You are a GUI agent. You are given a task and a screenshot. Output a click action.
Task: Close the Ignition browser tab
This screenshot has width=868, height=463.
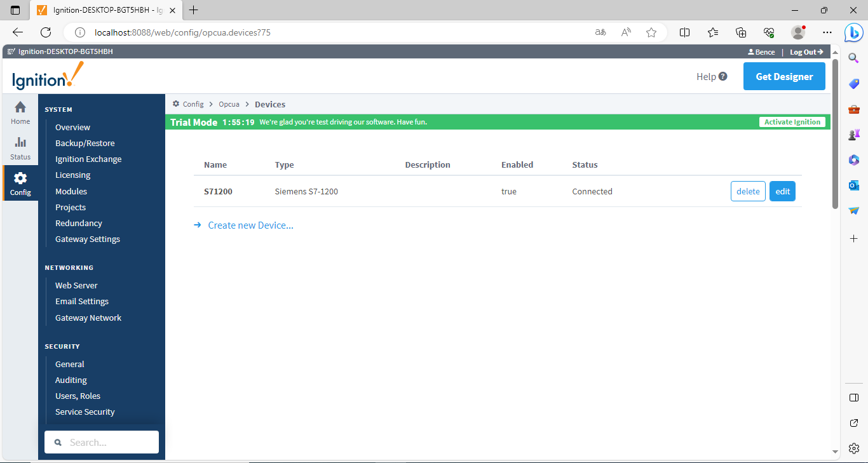click(172, 10)
